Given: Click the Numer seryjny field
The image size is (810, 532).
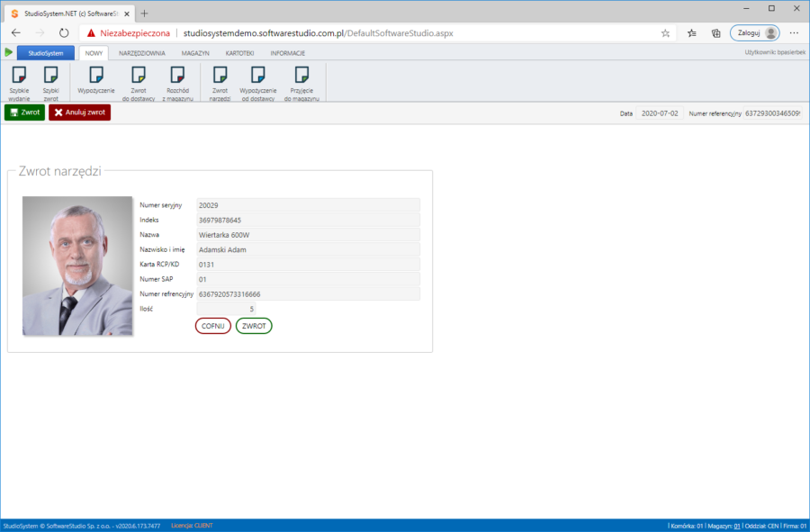Looking at the screenshot, I should pos(309,205).
